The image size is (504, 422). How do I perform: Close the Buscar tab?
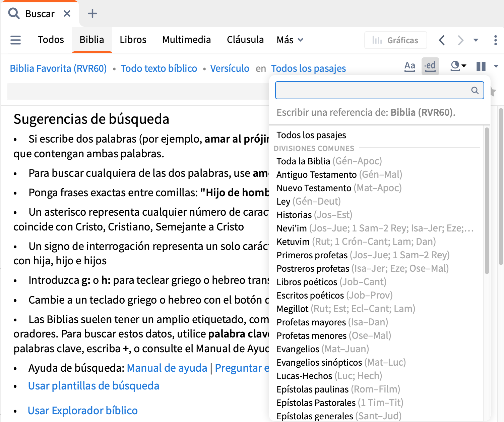point(67,14)
